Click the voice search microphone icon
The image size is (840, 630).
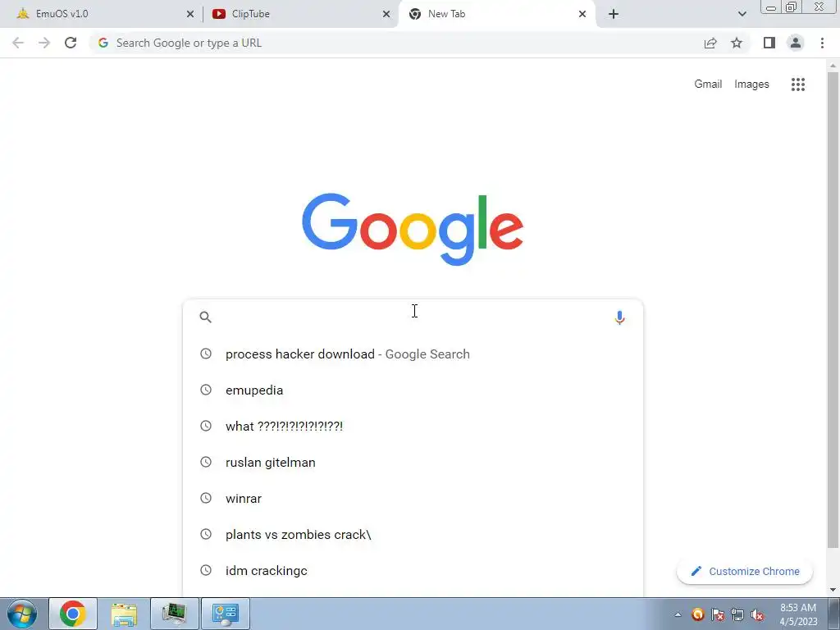[x=619, y=317]
